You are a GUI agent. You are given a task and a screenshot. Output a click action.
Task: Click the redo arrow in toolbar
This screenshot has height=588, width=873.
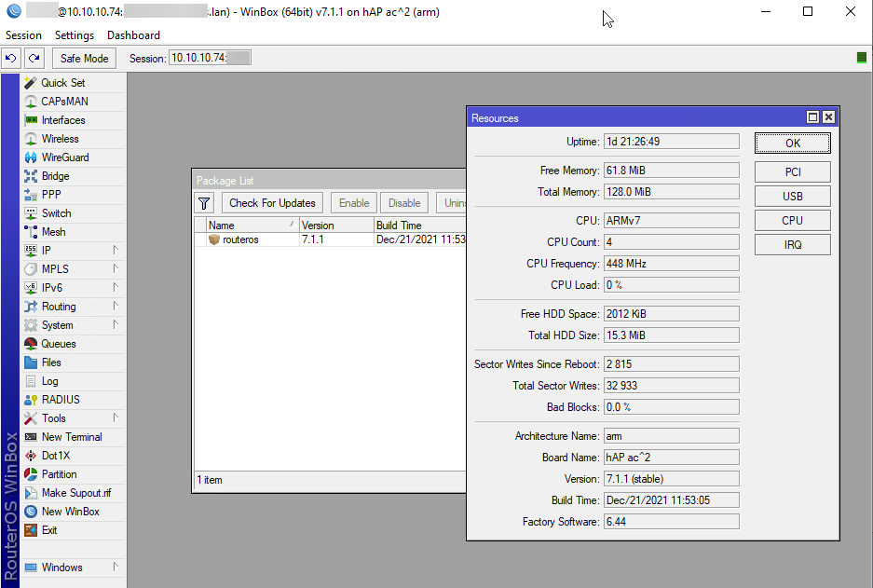tap(34, 58)
